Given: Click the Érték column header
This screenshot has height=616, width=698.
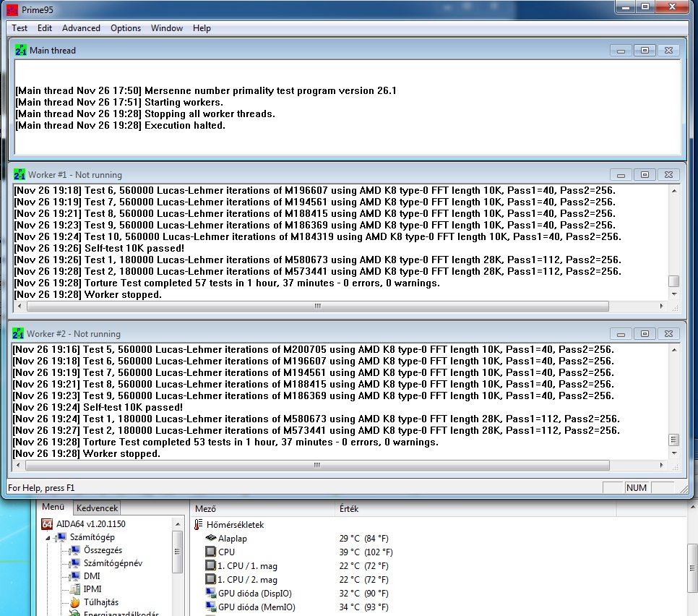Looking at the screenshot, I should click(x=475, y=509).
